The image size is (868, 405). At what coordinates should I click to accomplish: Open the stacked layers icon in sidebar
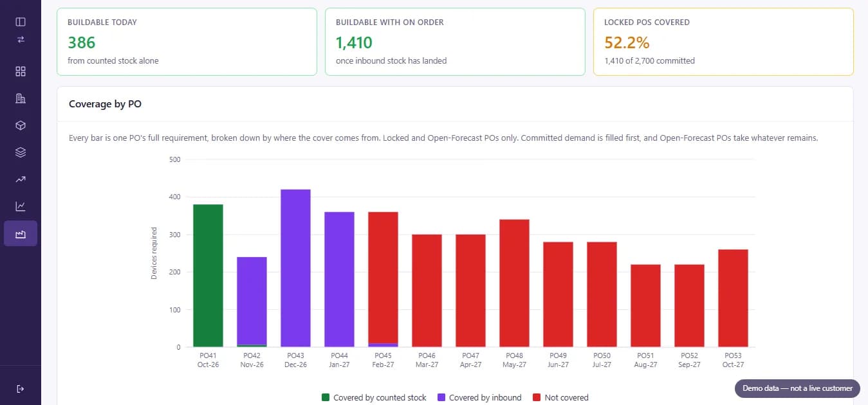[x=21, y=152]
